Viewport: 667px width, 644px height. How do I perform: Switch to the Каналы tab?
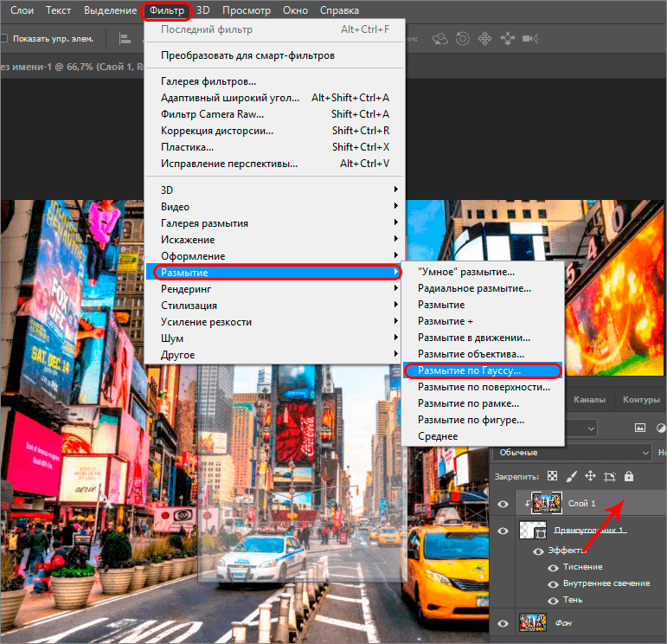coord(589,400)
